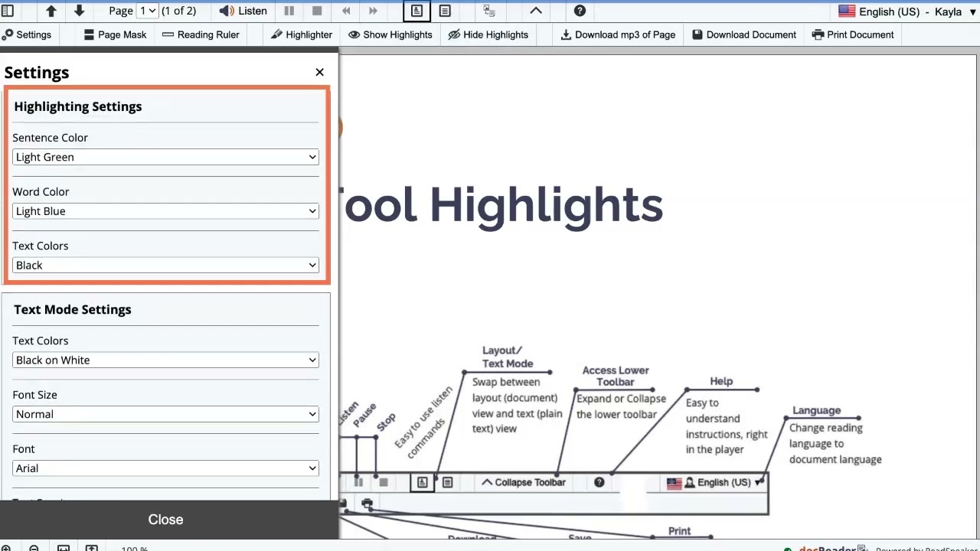
Task: Open the page number dropdown
Action: click(x=147, y=11)
